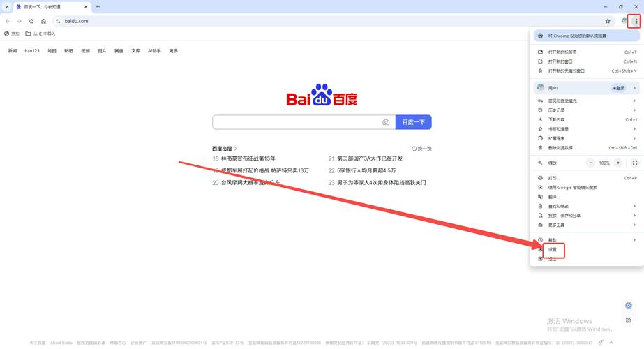
Task: Open 新闻 link in Baidu nav
Action: pyautogui.click(x=13, y=51)
